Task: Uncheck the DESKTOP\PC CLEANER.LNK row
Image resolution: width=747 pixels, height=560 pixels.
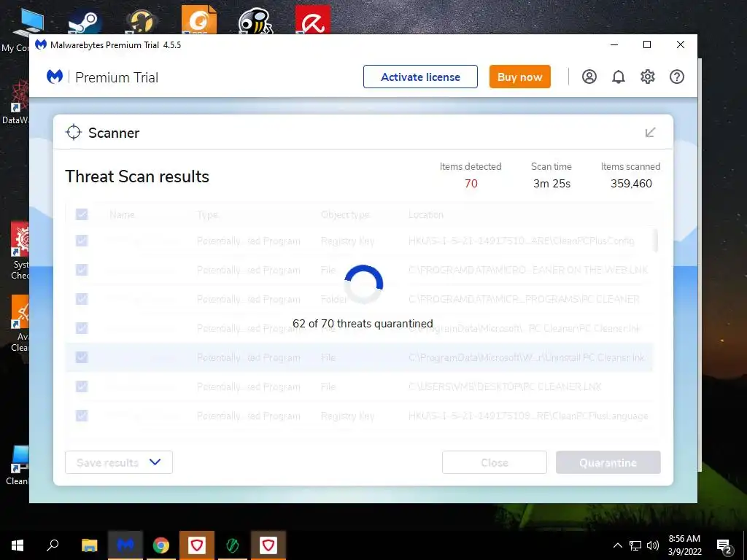Action: (x=82, y=386)
